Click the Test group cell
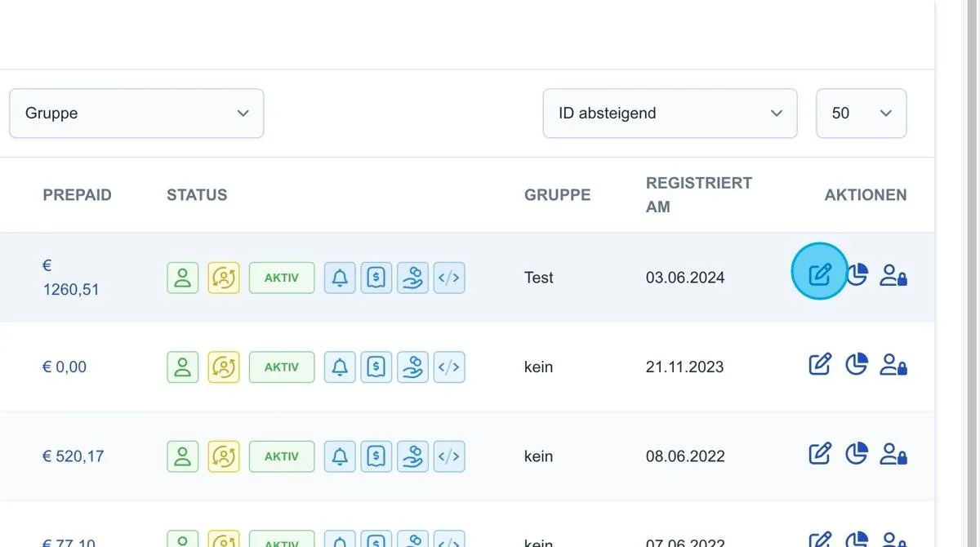Image resolution: width=980 pixels, height=547 pixels. click(x=539, y=278)
